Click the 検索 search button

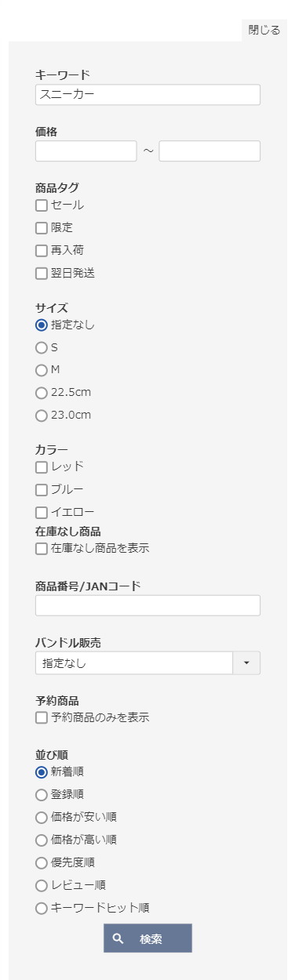pos(147,938)
